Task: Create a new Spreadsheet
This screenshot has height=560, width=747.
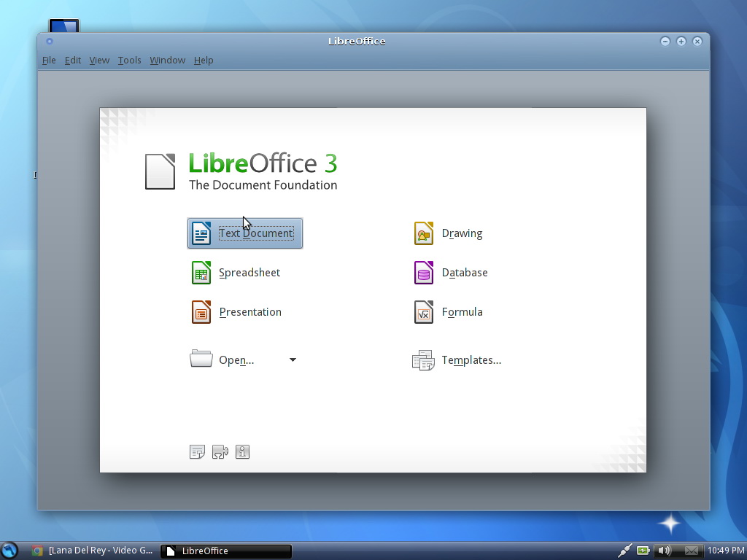Action: pos(249,273)
